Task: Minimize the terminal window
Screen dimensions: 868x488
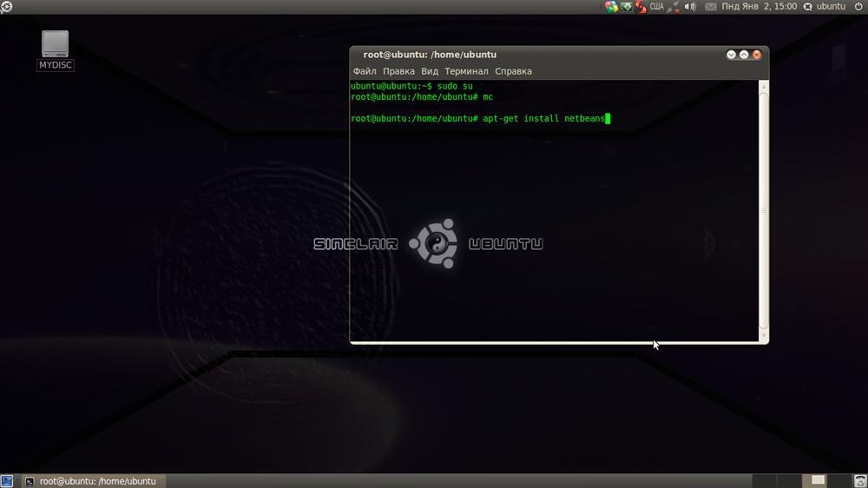Action: coord(731,55)
